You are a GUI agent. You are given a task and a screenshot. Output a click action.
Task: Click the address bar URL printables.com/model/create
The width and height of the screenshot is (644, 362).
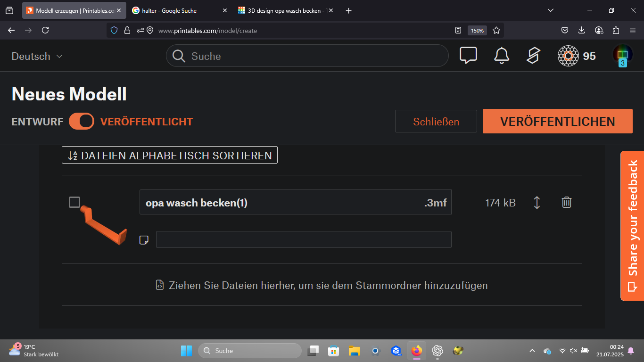point(208,31)
